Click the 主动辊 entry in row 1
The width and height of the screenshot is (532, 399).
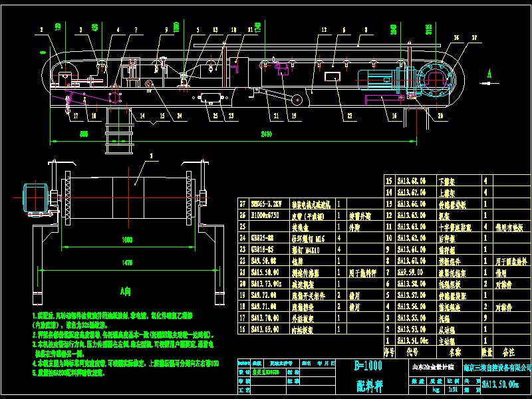click(x=444, y=338)
